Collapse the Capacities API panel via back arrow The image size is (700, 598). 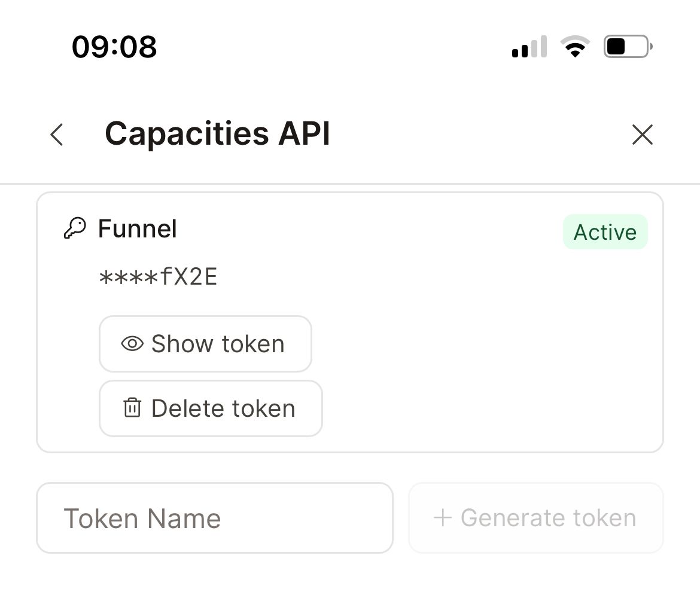[56, 135]
